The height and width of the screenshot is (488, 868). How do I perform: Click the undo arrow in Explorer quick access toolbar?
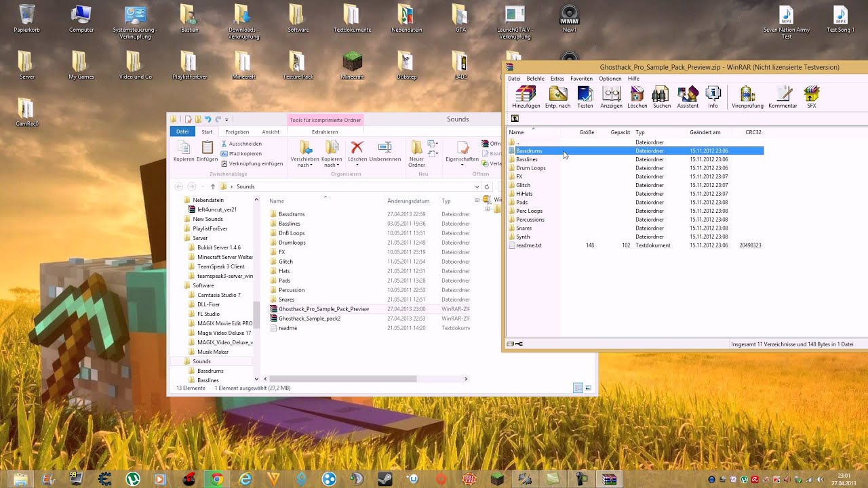point(208,119)
